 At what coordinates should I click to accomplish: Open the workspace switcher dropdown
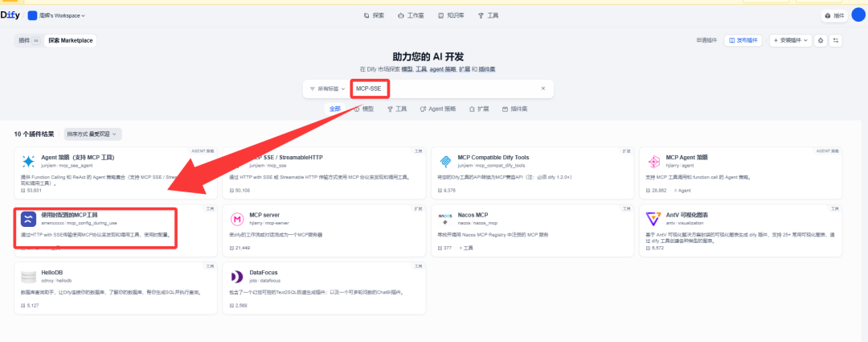tap(57, 15)
